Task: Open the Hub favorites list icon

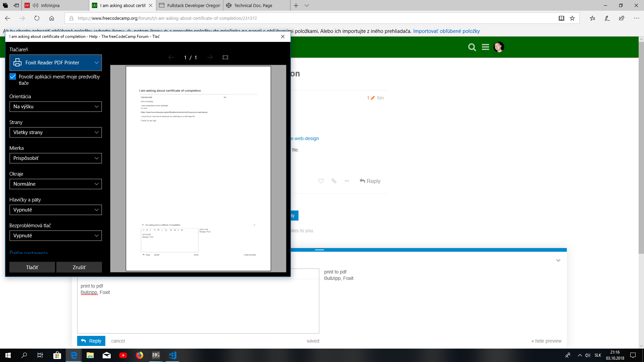Action: [592, 18]
